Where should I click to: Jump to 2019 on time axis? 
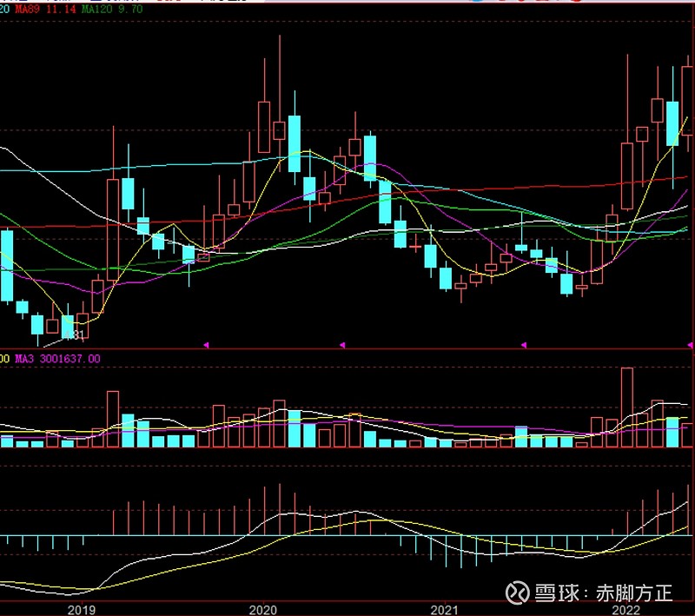click(x=81, y=609)
